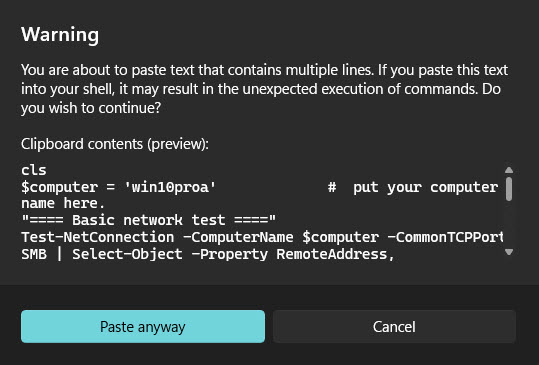539x365 pixels.
Task: Select the 'win10proa' string in the preview
Action: tap(170, 187)
